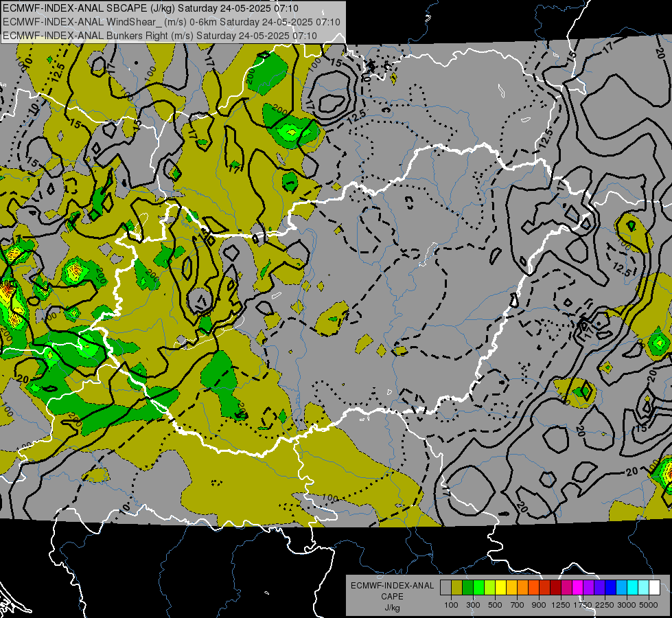672x618 pixels.
Task: Click the legend scale value 1750
Action: 583,605
